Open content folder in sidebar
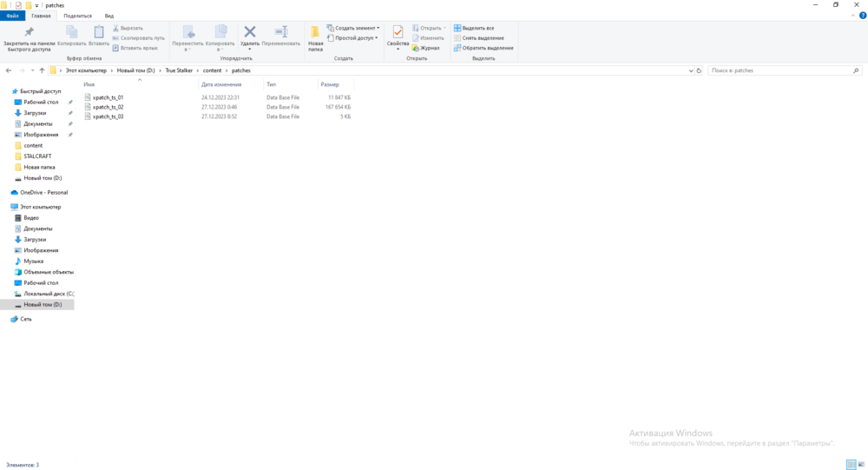The image size is (868, 470). pyautogui.click(x=33, y=145)
